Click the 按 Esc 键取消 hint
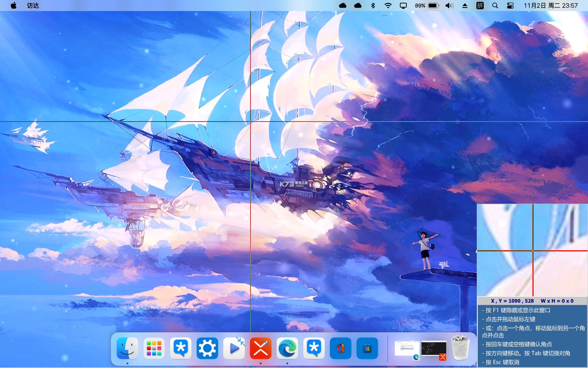The width and height of the screenshot is (588, 368). click(x=500, y=362)
